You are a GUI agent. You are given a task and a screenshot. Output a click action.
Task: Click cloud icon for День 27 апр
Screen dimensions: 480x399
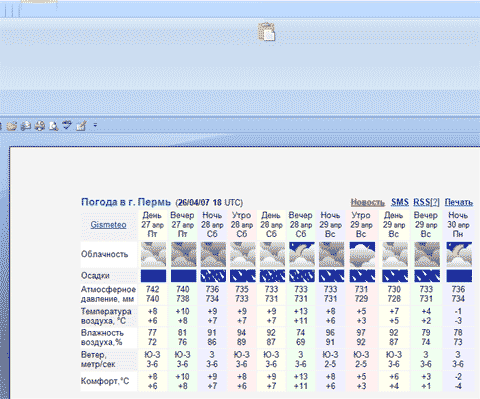point(153,254)
